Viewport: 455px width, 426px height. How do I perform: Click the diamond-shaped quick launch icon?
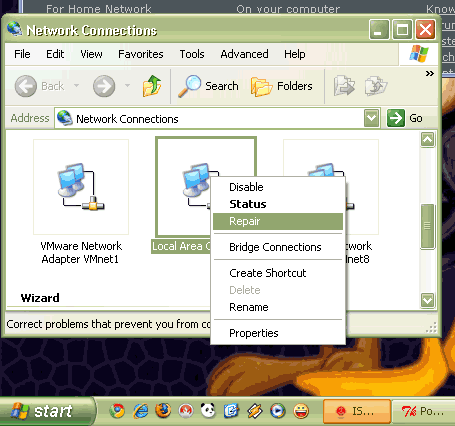(x=254, y=411)
